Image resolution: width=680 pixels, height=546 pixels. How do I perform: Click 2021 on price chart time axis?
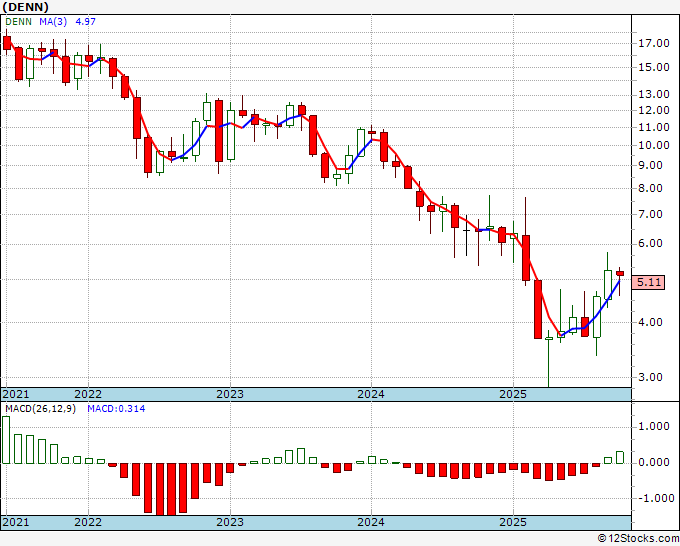(x=16, y=394)
